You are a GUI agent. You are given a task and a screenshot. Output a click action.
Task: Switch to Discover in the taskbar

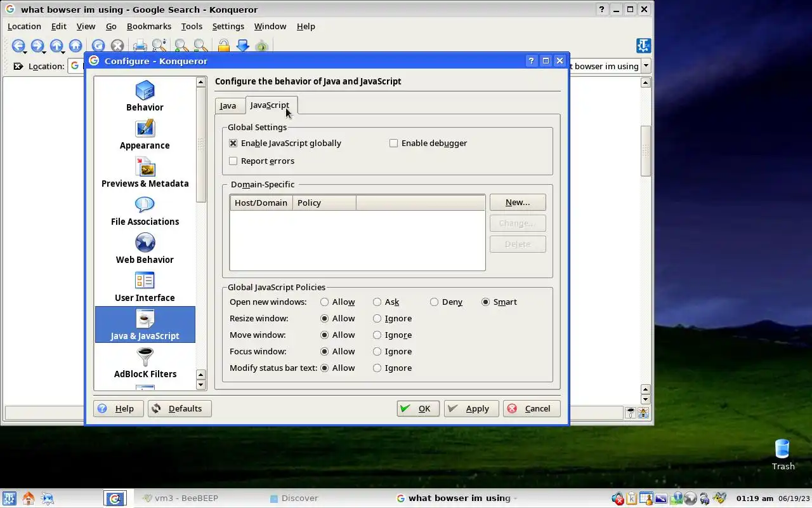(x=294, y=498)
